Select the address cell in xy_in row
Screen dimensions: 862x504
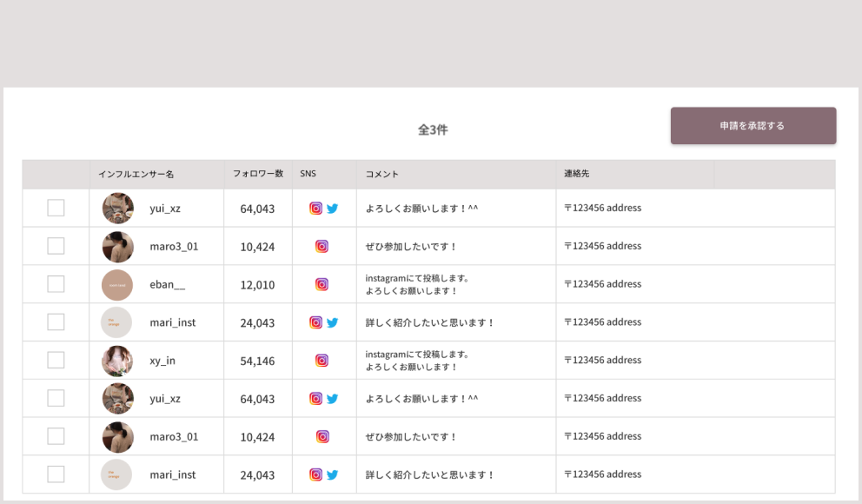(602, 361)
